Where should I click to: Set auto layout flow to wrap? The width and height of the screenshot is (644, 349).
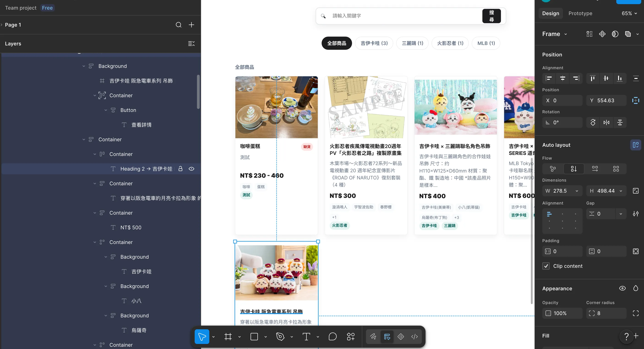(595, 169)
